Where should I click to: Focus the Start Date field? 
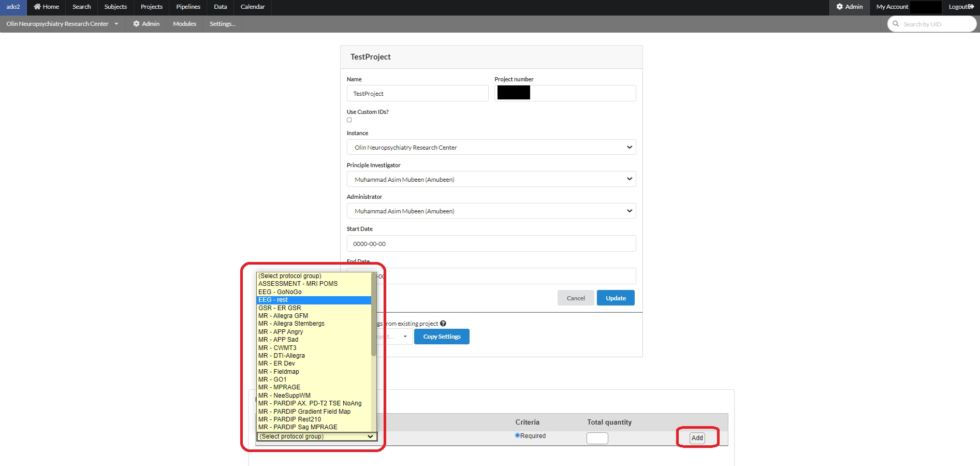click(x=491, y=244)
